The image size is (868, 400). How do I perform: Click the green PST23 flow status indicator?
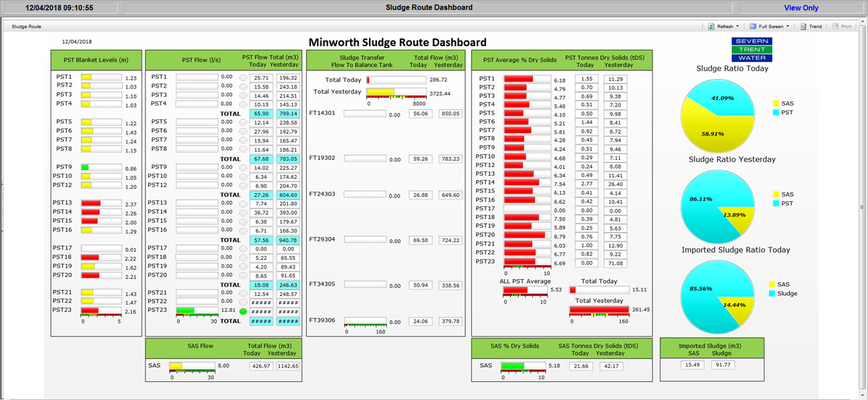point(243,311)
